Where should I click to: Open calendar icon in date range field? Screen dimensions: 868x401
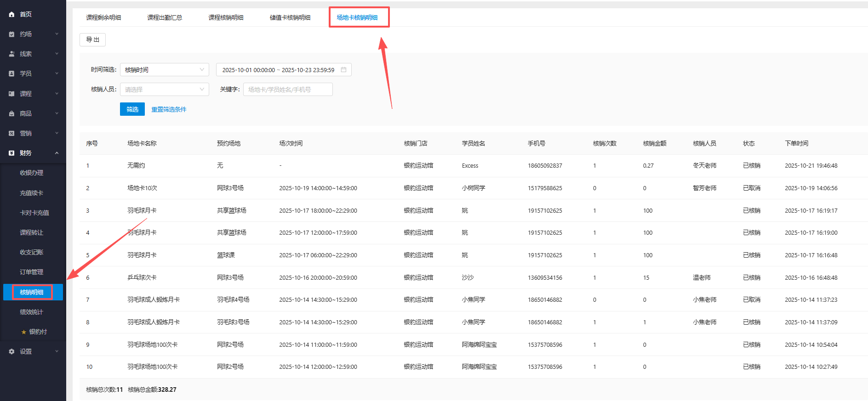tap(343, 70)
